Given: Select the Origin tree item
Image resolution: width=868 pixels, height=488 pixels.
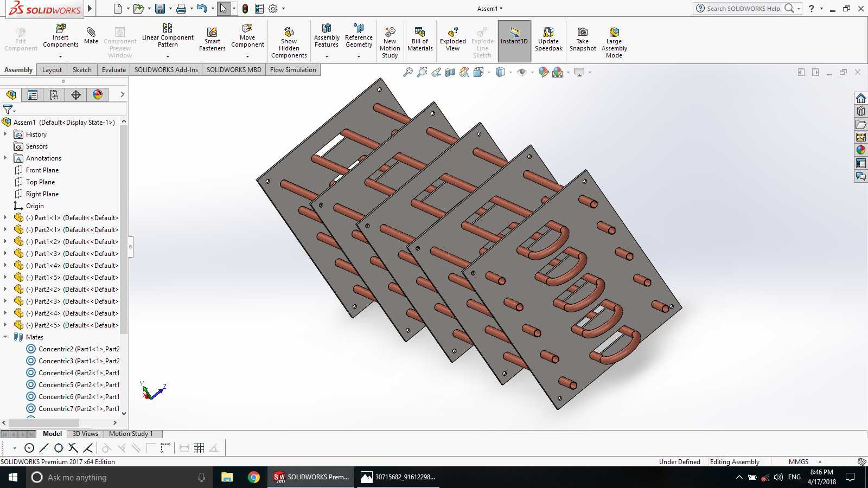Looking at the screenshot, I should tap(35, 206).
